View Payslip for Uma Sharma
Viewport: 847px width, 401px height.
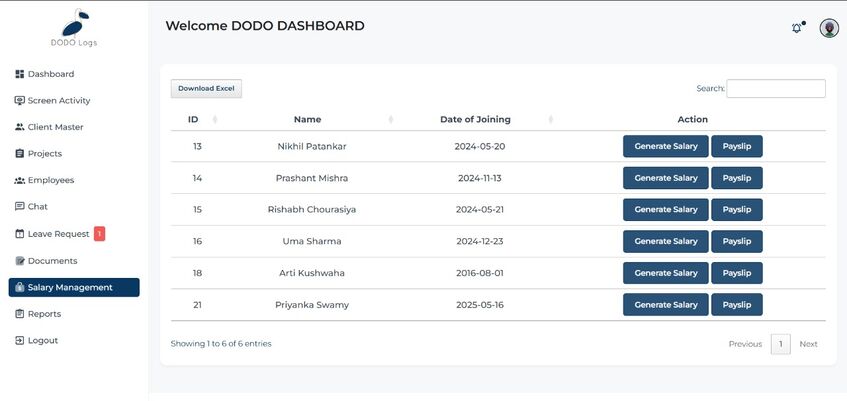[x=736, y=241]
